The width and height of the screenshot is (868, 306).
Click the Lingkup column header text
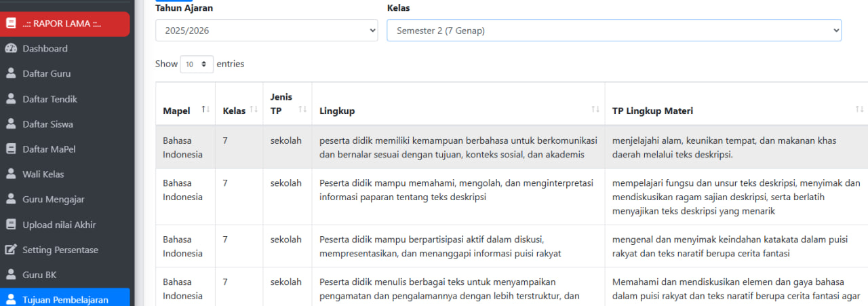pos(337,111)
